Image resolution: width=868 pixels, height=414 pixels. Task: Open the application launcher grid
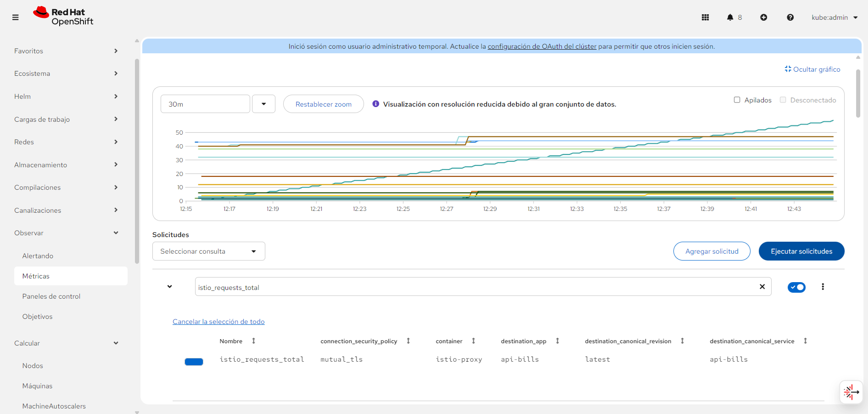click(x=705, y=17)
